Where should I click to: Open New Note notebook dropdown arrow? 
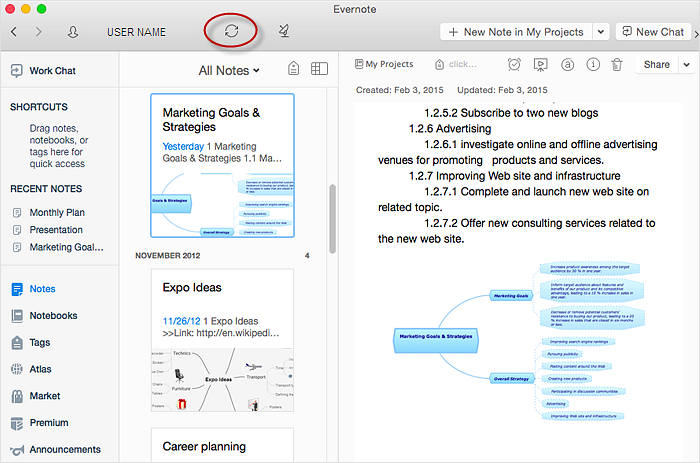(x=601, y=32)
